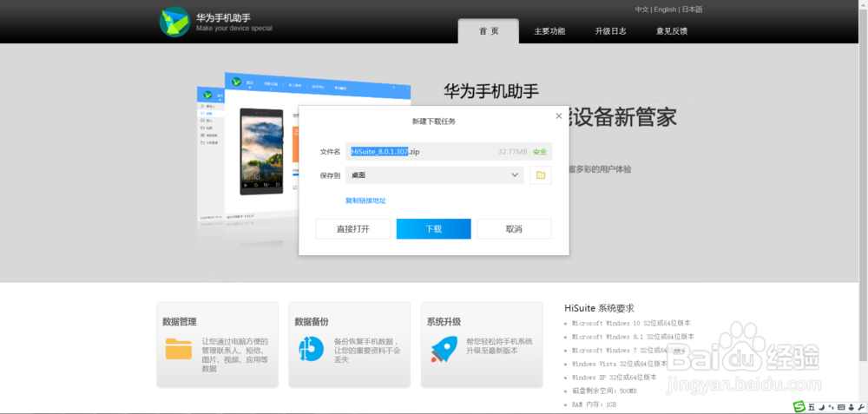Click the RAM 内存: 1GB line
The height and width of the screenshot is (414, 868).
click(593, 404)
